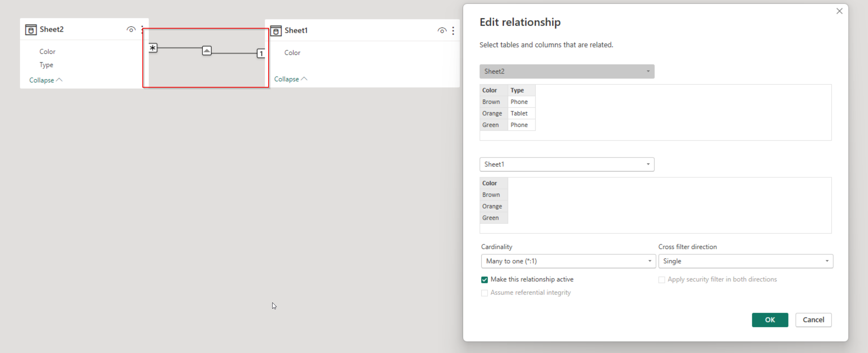Click Green cell in Sheet1 preview
This screenshot has height=353, width=868.
(493, 218)
